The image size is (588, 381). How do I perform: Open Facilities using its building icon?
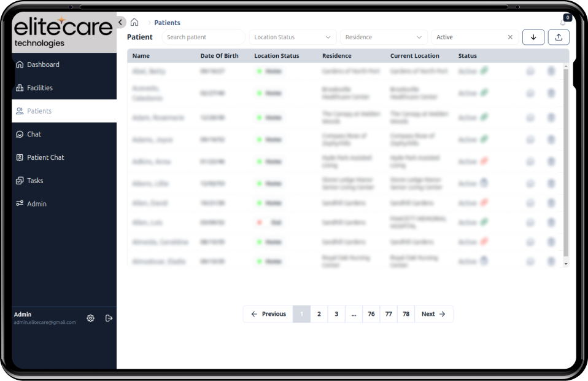point(19,88)
